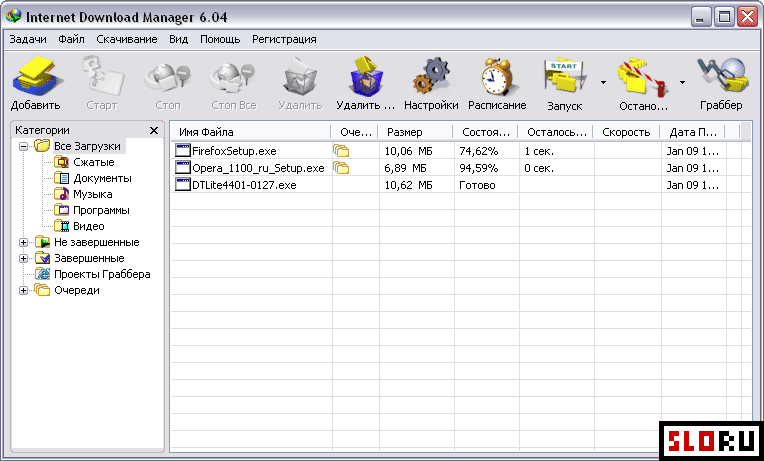The image size is (764, 461).
Task: Expand the Завершенные tree node
Action: (23, 258)
